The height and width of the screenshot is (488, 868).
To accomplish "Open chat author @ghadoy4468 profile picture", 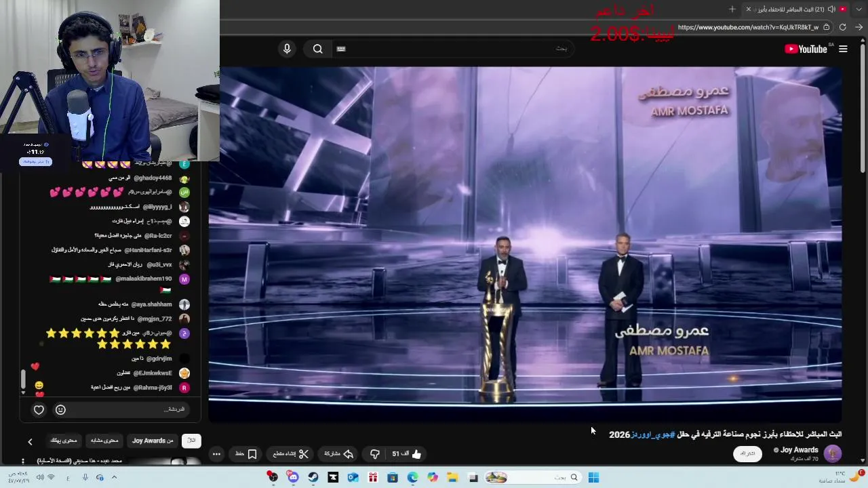I will coord(184,178).
